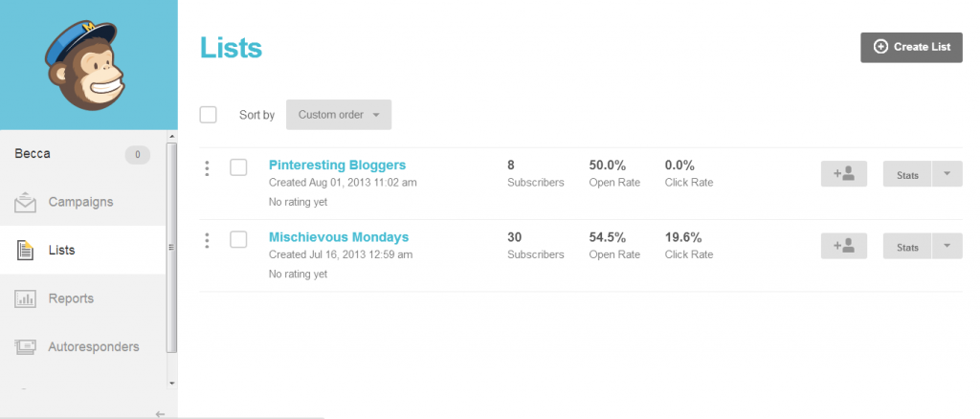Screen dimensions: 980x419
Task: Collapse sidebar with the left arrow
Action: point(160,413)
